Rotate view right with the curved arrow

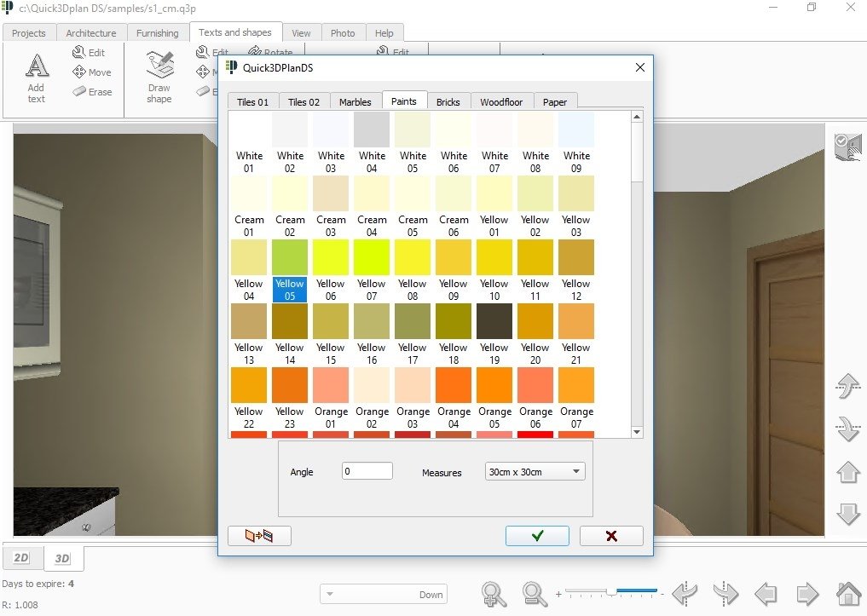[x=725, y=594]
